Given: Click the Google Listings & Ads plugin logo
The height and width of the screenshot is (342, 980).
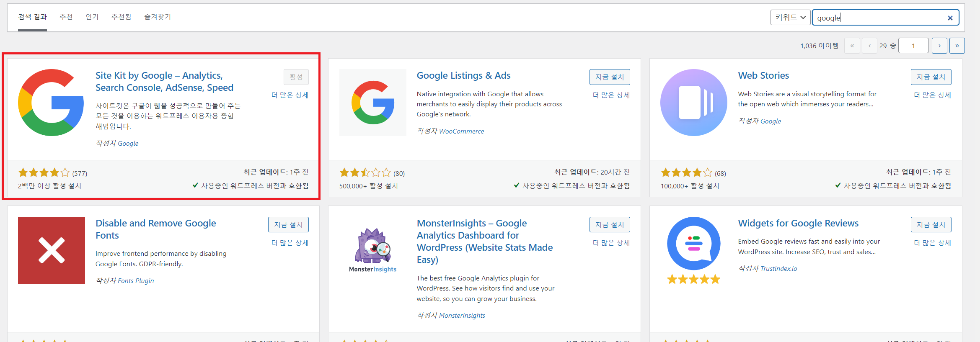Looking at the screenshot, I should pyautogui.click(x=372, y=102).
